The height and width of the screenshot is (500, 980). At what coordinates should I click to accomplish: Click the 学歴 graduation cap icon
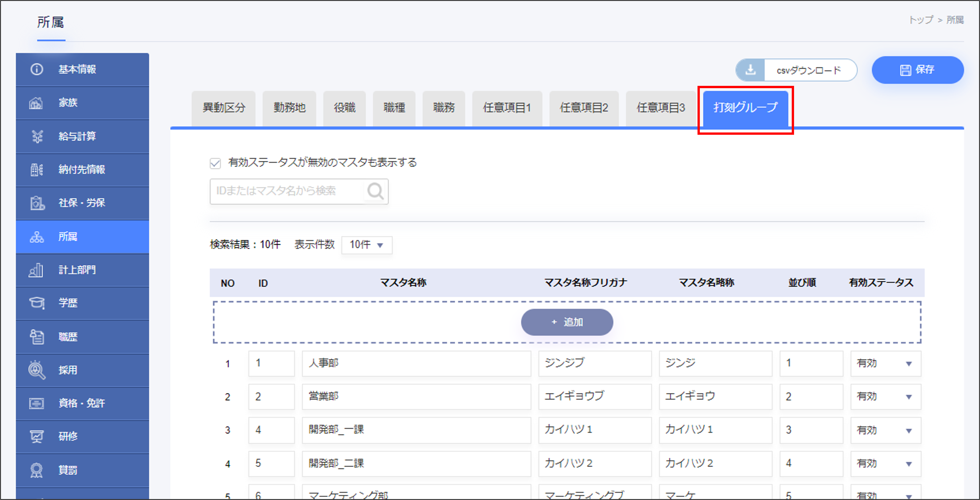pyautogui.click(x=36, y=303)
